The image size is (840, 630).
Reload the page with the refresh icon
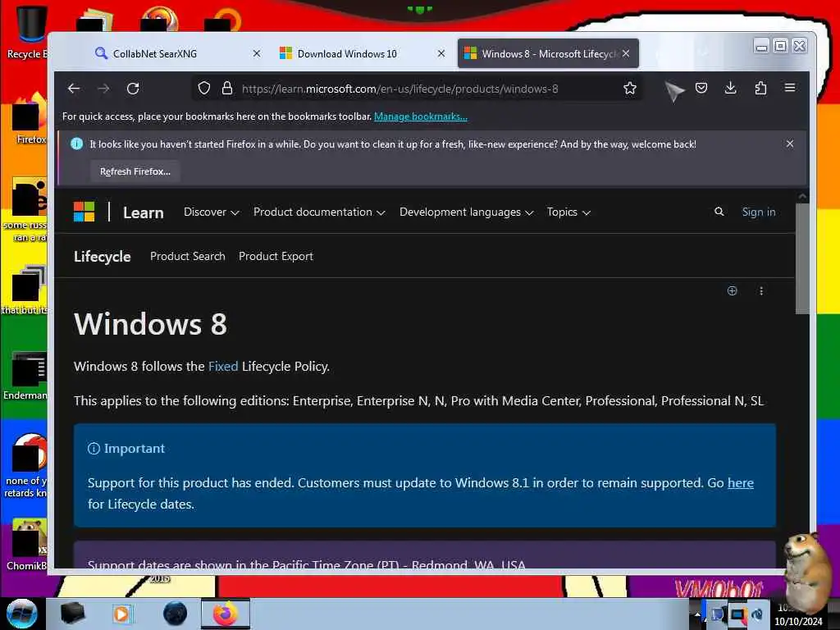click(133, 89)
